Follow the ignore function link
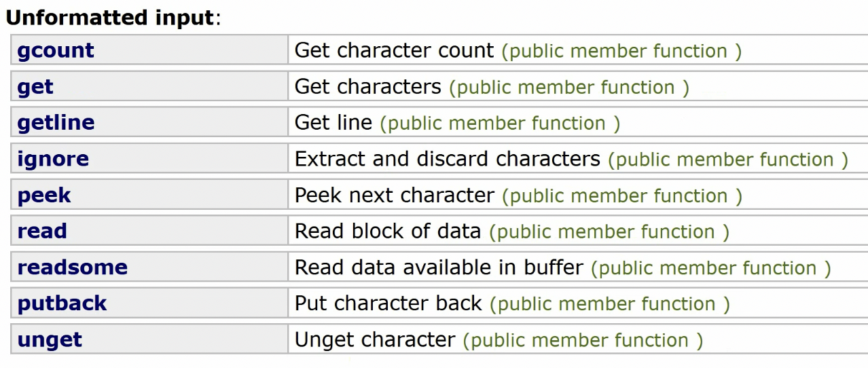Image resolution: width=868 pixels, height=368 pixels. 53,159
